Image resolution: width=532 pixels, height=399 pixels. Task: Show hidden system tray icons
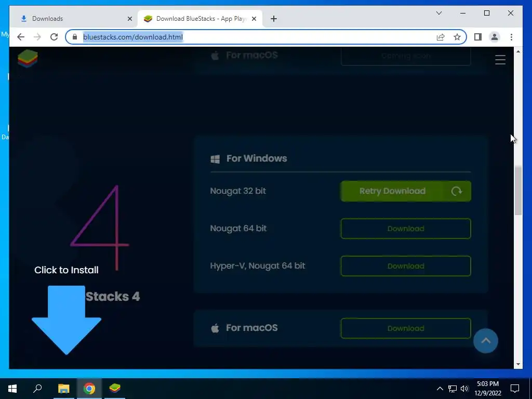[x=440, y=389]
